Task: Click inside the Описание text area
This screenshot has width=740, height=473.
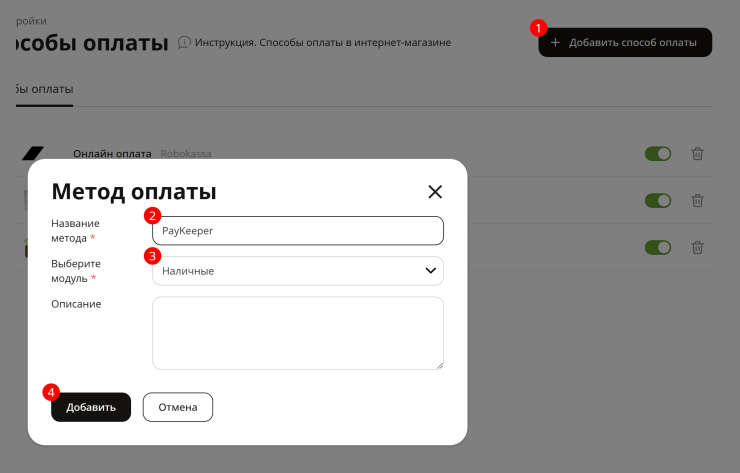Action: 298,333
